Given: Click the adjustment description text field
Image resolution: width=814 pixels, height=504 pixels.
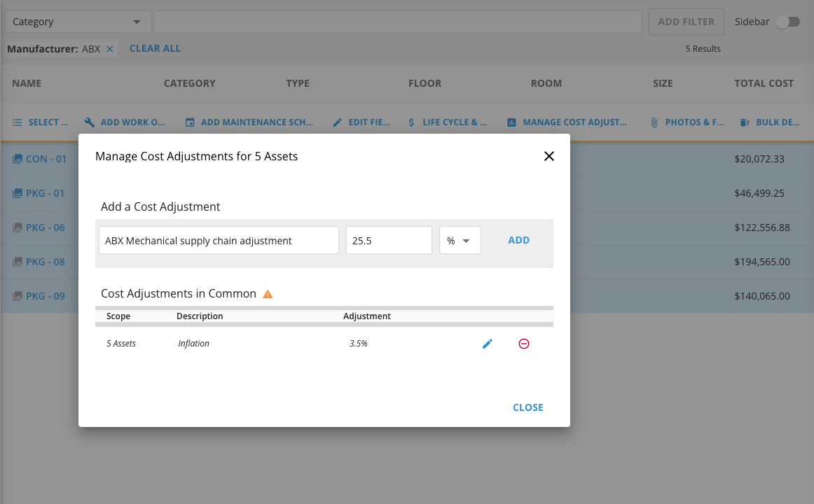Looking at the screenshot, I should click(219, 240).
